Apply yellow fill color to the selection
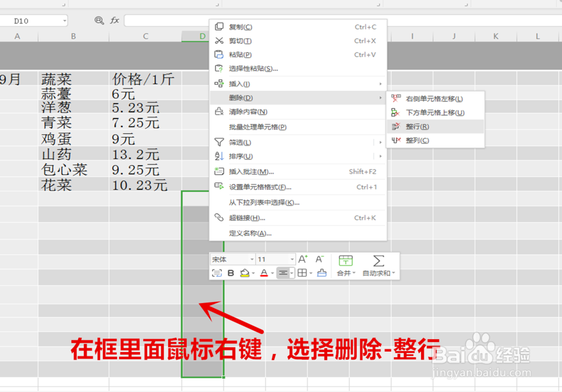 (245, 272)
